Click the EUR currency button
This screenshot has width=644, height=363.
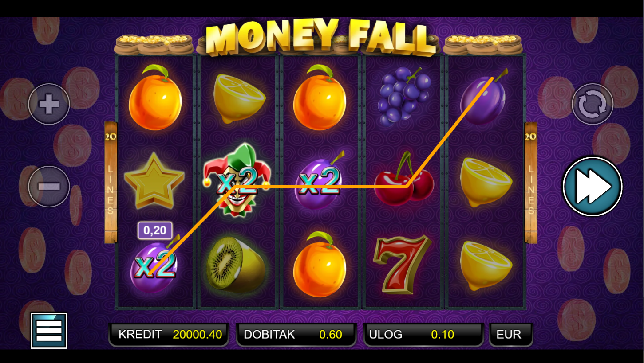point(511,334)
